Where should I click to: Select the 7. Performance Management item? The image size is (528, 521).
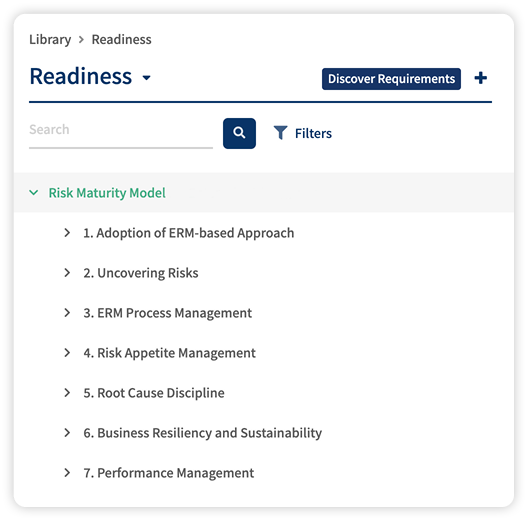169,473
